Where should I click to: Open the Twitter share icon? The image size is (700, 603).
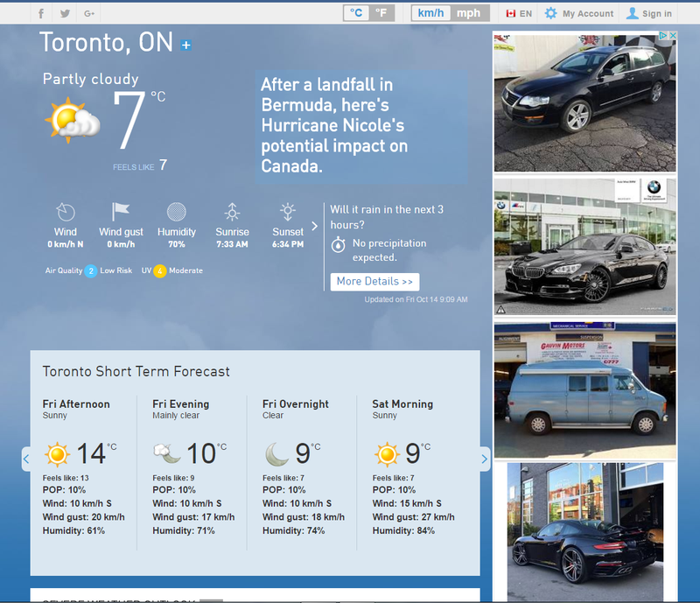click(65, 13)
